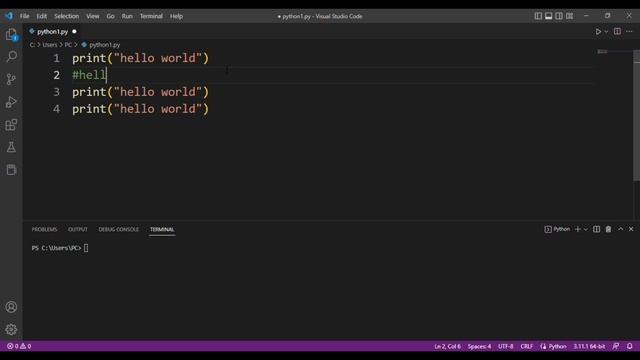
Task: Click the Python terminal profile label
Action: coord(557,229)
